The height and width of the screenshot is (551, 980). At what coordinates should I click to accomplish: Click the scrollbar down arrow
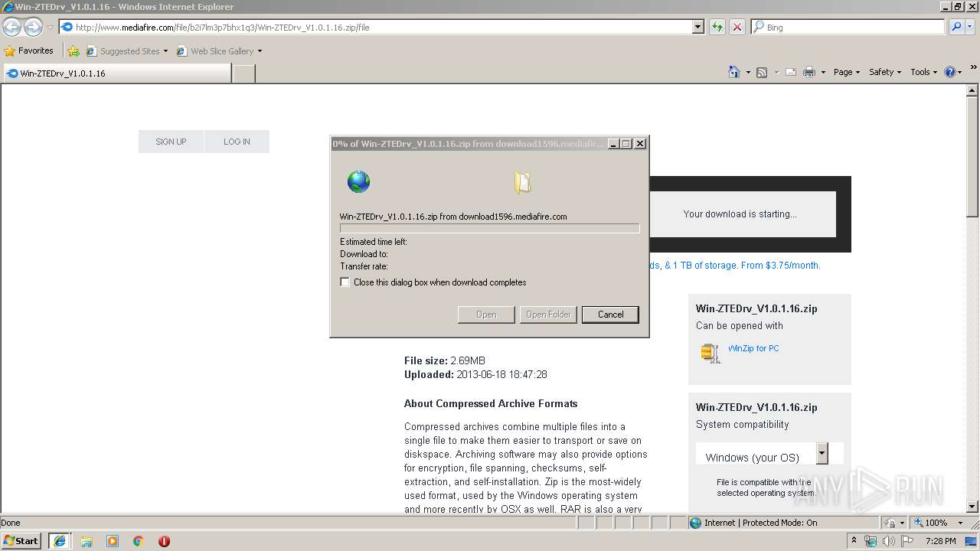pos(972,506)
